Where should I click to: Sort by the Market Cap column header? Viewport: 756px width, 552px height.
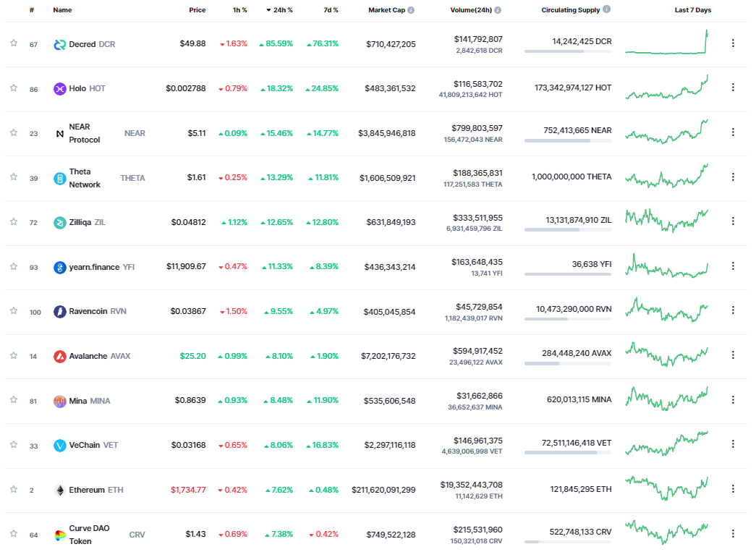[x=386, y=10]
